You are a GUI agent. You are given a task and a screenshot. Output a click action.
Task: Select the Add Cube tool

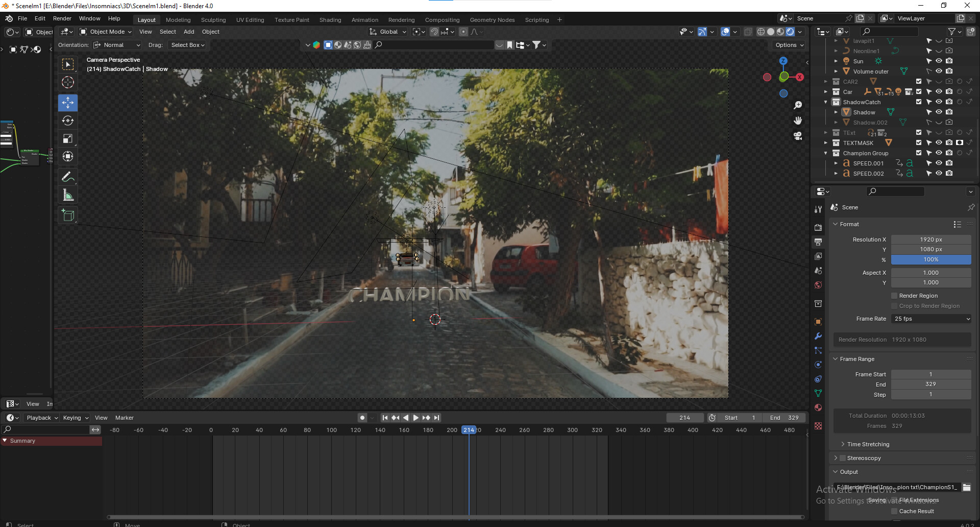click(68, 215)
